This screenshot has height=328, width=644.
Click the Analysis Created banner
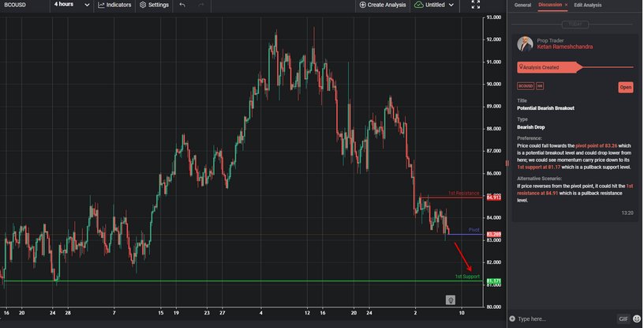(549, 67)
